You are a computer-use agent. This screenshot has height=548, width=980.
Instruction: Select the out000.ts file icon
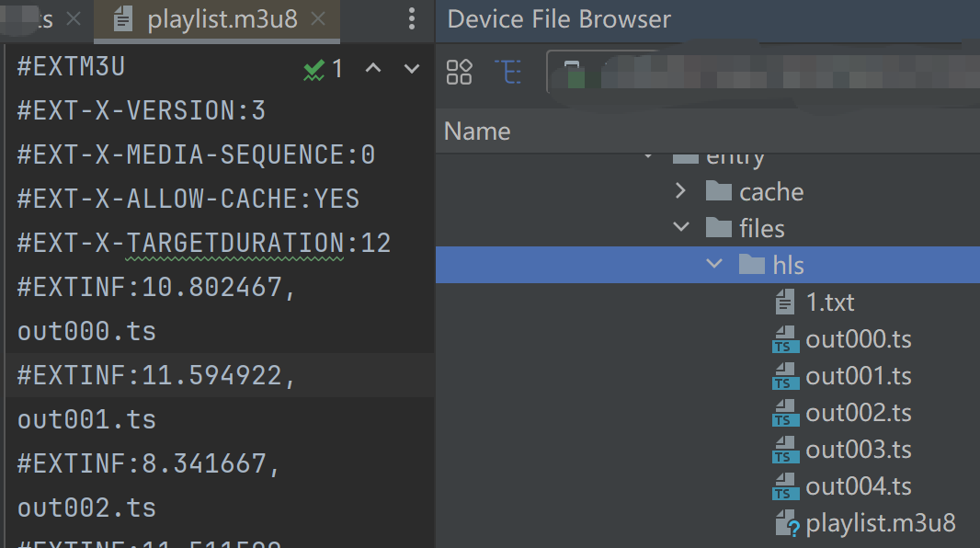click(785, 339)
